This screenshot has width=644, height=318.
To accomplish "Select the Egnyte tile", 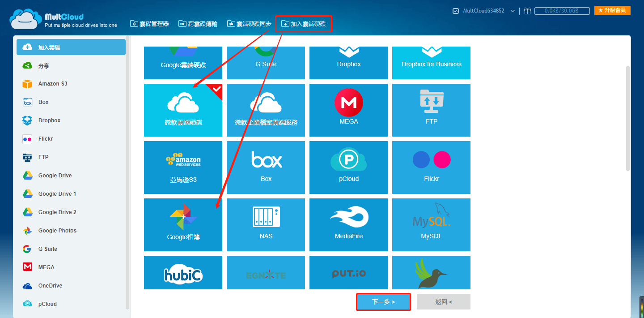I will 266,272.
